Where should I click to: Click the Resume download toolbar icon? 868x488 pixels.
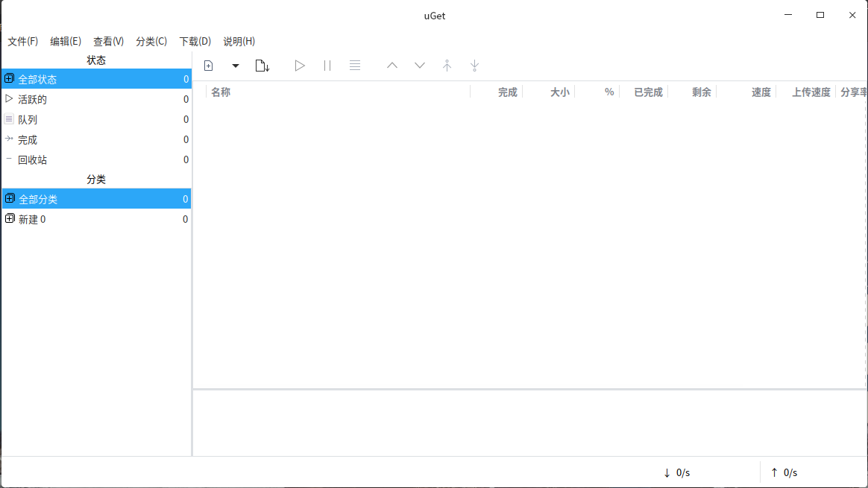[300, 66]
